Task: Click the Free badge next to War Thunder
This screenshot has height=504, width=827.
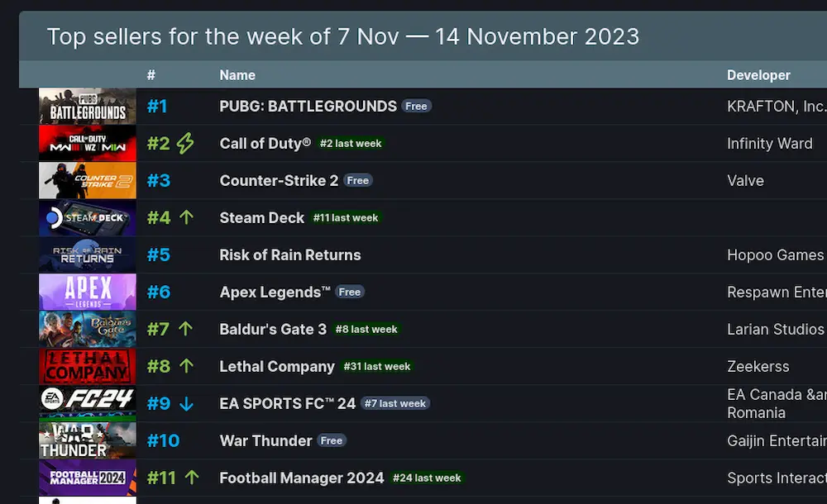Action: [332, 441]
